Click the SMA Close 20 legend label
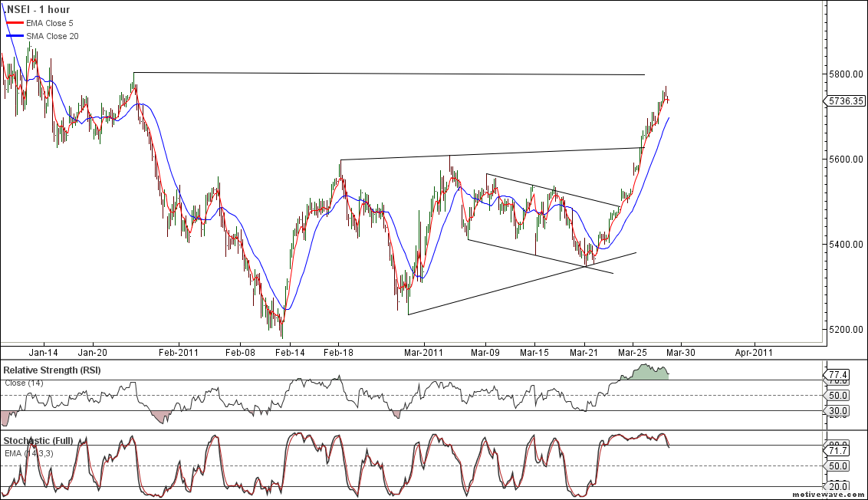Image resolution: width=868 pixels, height=500 pixels. pos(52,36)
